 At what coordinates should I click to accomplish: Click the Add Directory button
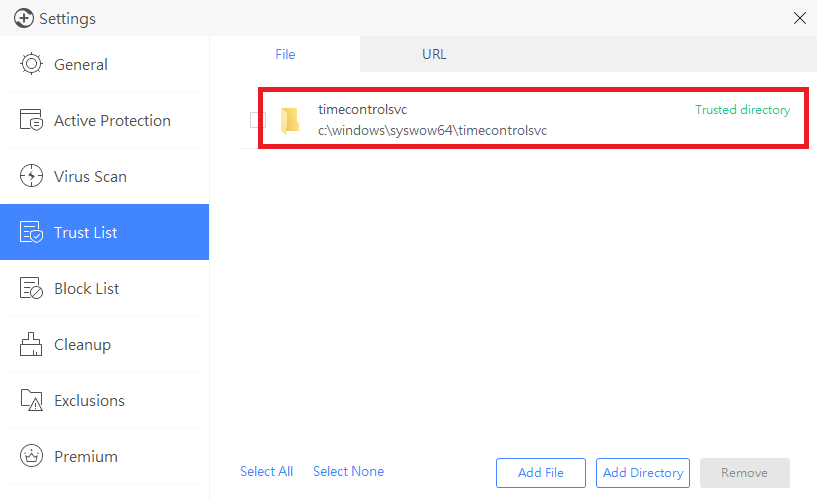tap(643, 473)
